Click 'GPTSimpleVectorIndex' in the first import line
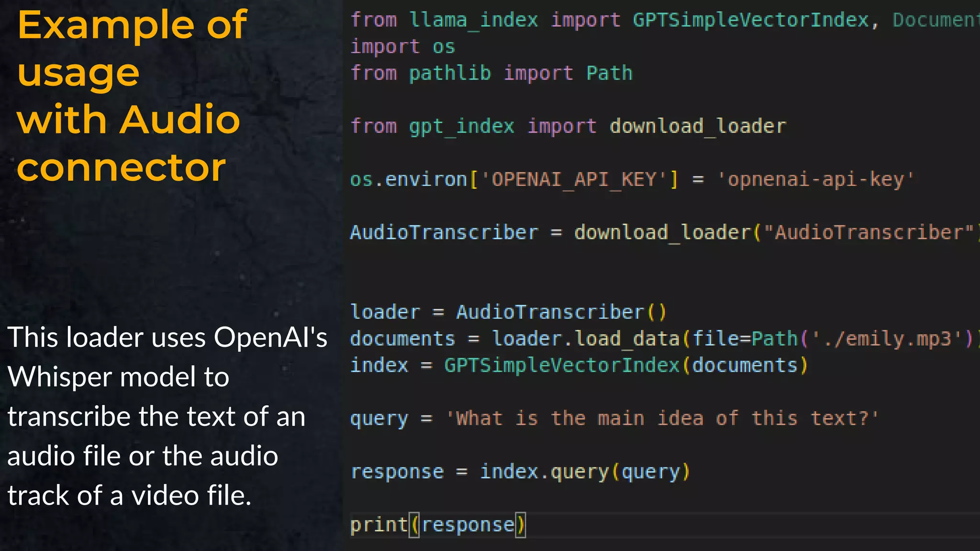 point(750,20)
